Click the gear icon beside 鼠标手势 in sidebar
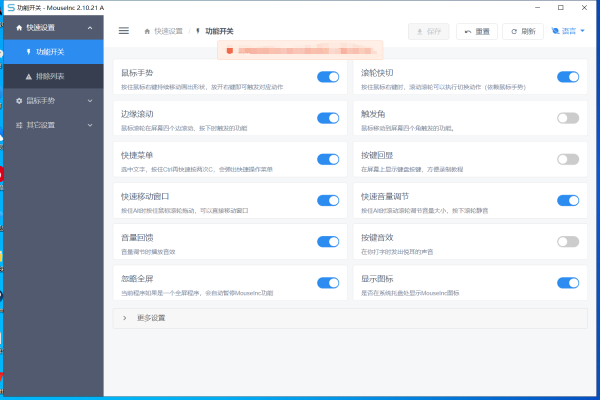600x400 pixels. tap(19, 101)
